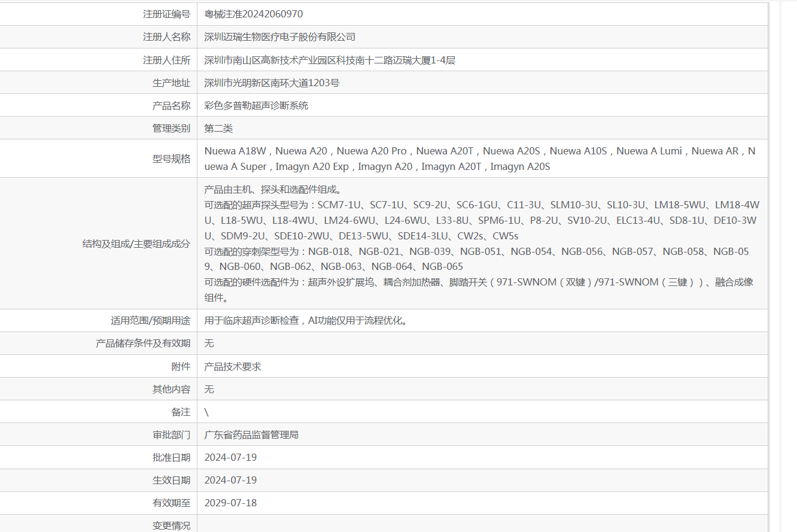The image size is (797, 532).
Task: Click the 有效期至 label
Action: [172, 503]
